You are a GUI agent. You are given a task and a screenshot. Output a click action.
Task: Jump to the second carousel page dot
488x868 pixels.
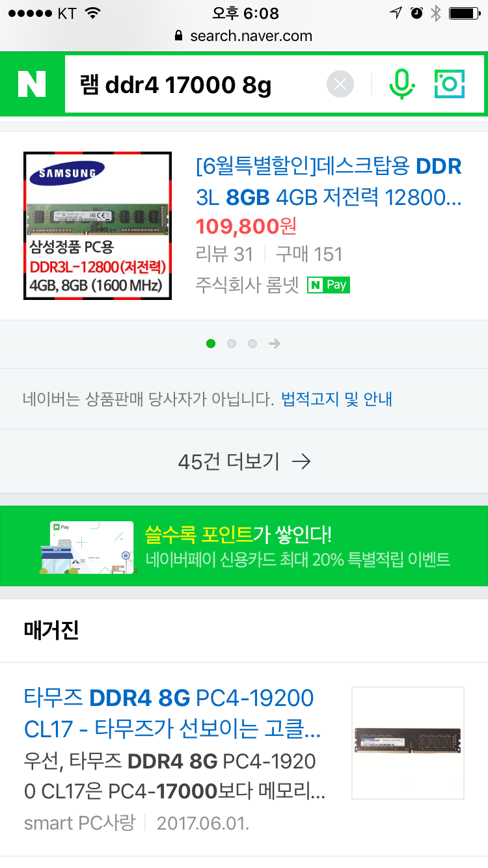[x=231, y=344]
